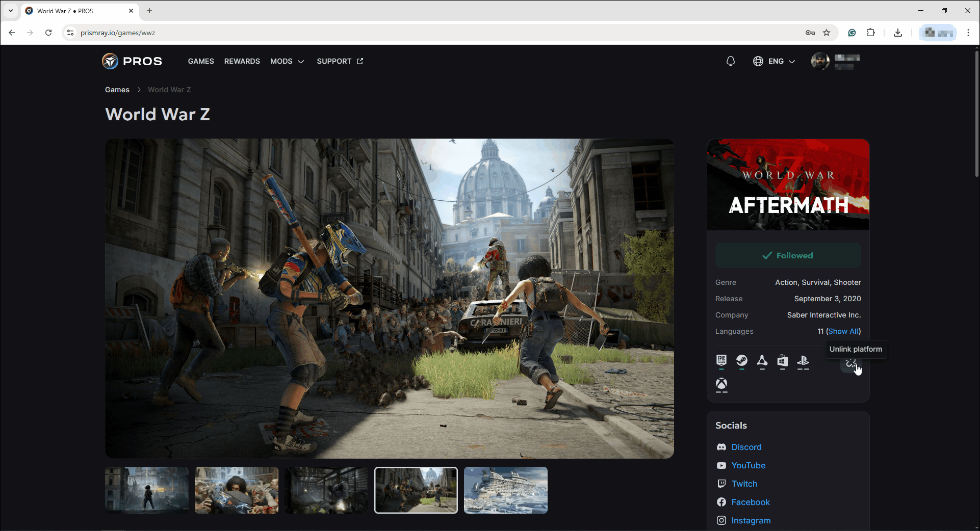The width and height of the screenshot is (980, 531).
Task: Open the Twitch social link
Action: click(x=744, y=484)
